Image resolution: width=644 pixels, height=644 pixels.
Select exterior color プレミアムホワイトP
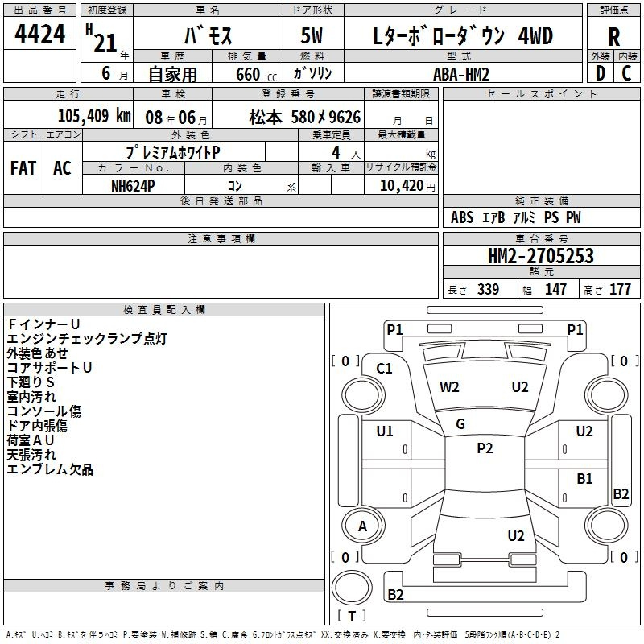click(x=173, y=152)
